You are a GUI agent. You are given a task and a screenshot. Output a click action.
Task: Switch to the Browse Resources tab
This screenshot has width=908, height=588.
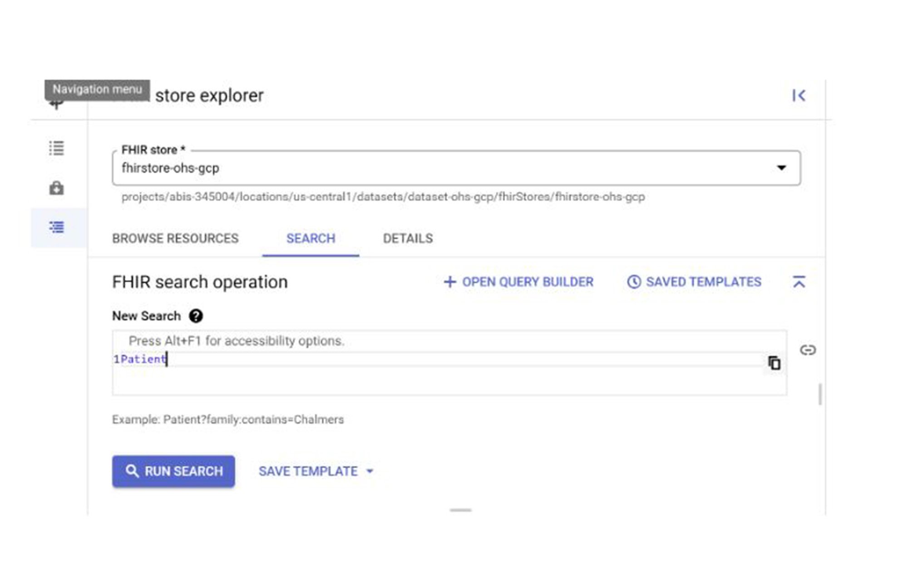(x=175, y=238)
